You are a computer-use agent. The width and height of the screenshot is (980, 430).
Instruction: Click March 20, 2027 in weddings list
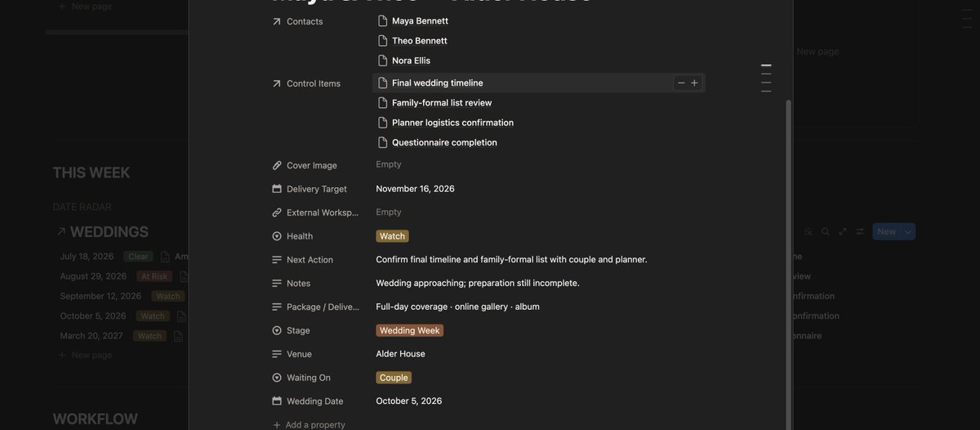(91, 336)
